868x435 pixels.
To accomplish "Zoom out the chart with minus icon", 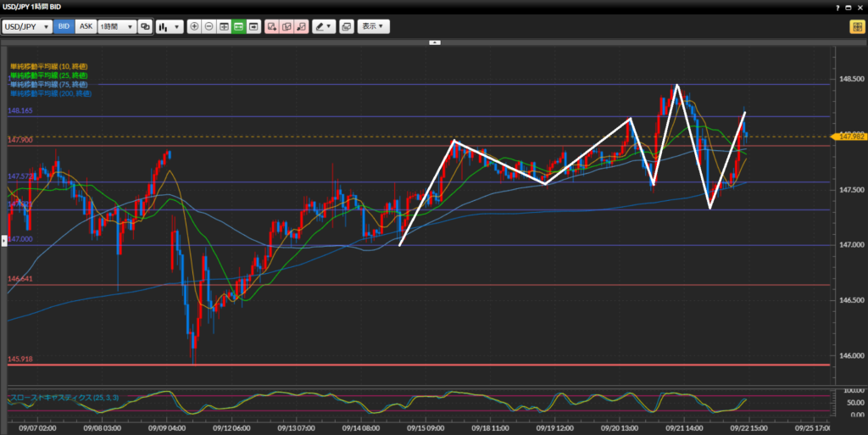I will click(x=209, y=26).
